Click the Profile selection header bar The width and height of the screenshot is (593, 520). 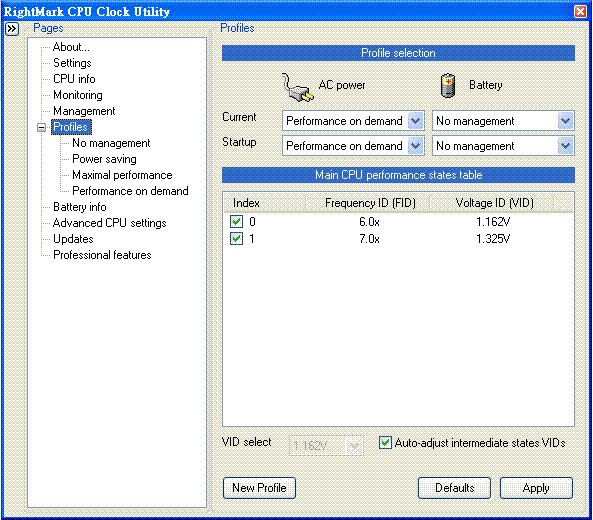pos(398,53)
